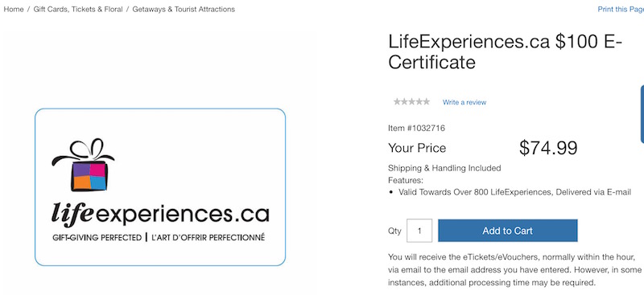
Task: Select the fourth rating star
Action: tap(419, 101)
